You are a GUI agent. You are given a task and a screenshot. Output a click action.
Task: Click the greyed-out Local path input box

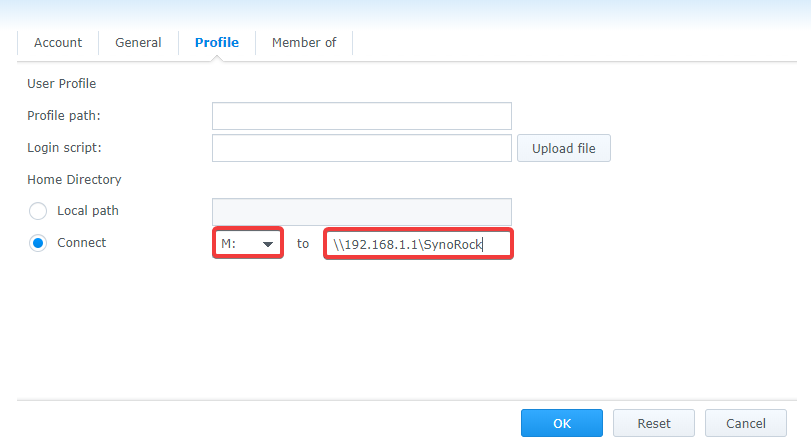tap(362, 212)
